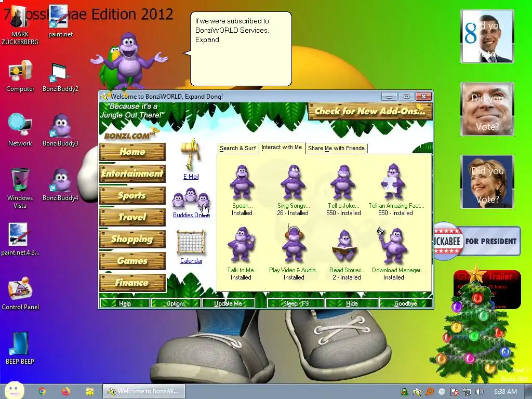
Task: Click the Sleep - F9 button
Action: [296, 303]
